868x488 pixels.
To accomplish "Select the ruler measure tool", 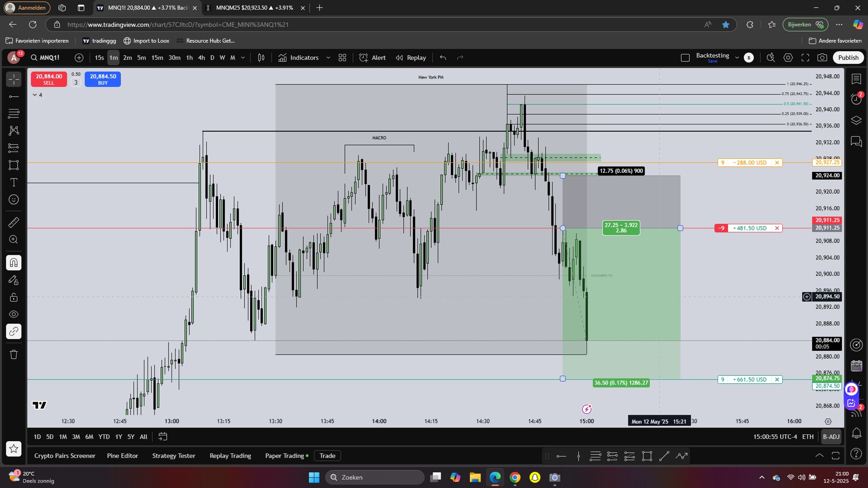I will (14, 222).
